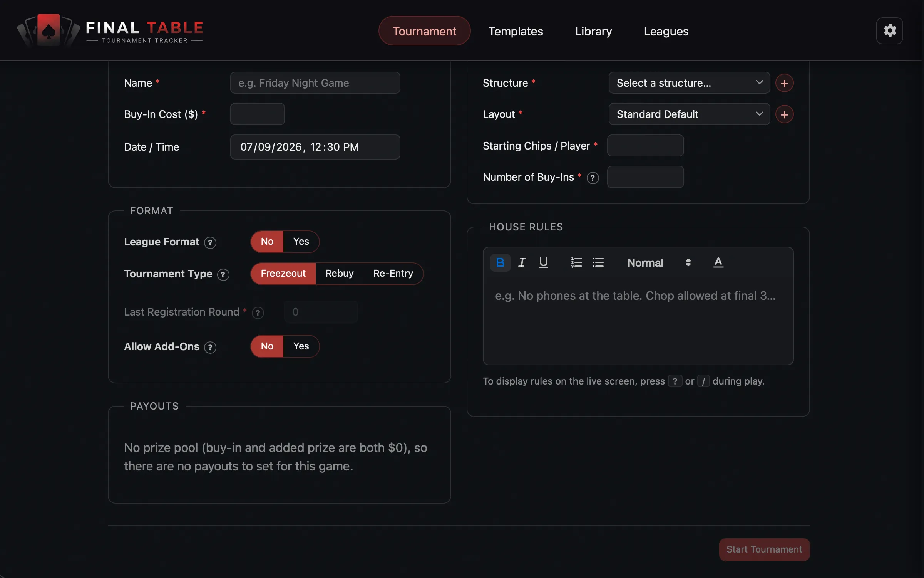Toggle italic in House Rules editor

click(522, 263)
